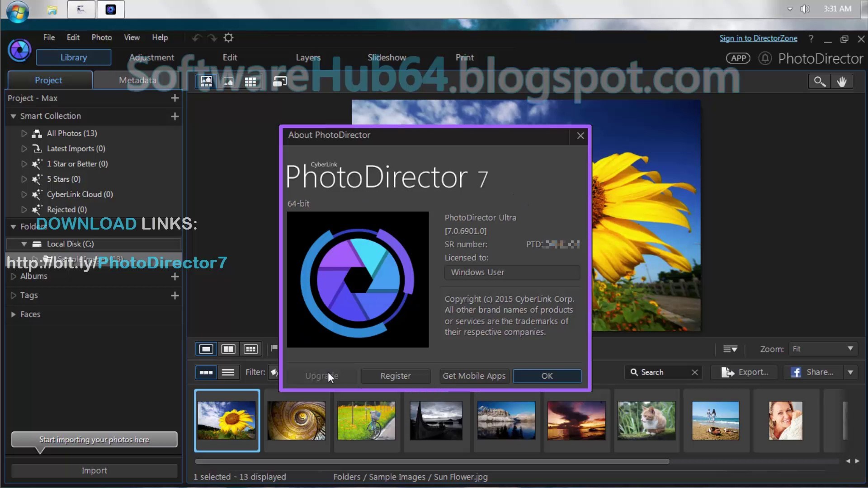
Task: Click the Import button
Action: click(x=94, y=470)
